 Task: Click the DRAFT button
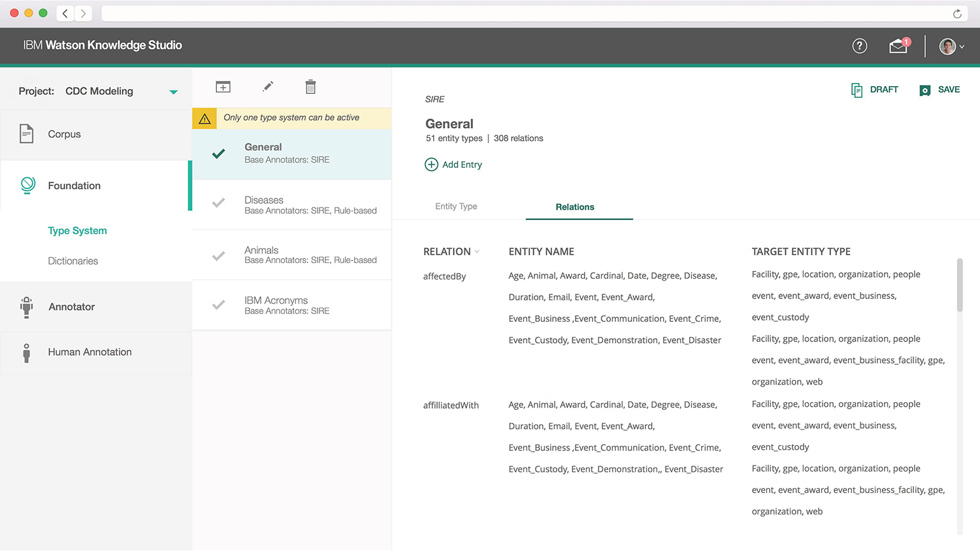click(x=875, y=90)
